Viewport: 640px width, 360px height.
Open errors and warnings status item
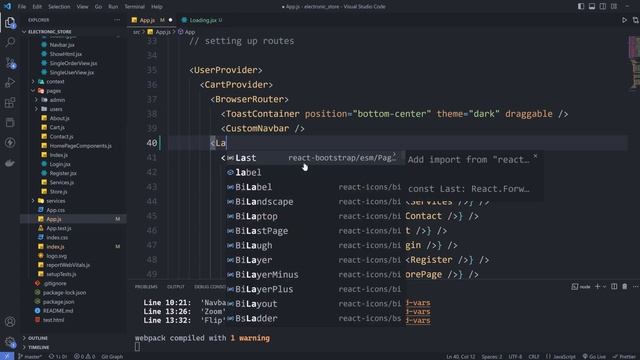tap(84, 356)
